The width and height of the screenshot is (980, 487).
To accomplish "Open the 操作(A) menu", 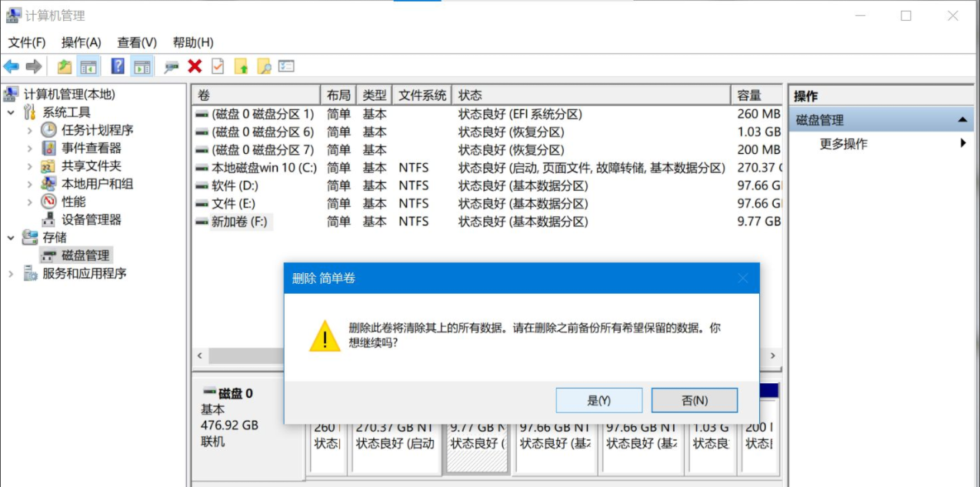I will pyautogui.click(x=81, y=42).
